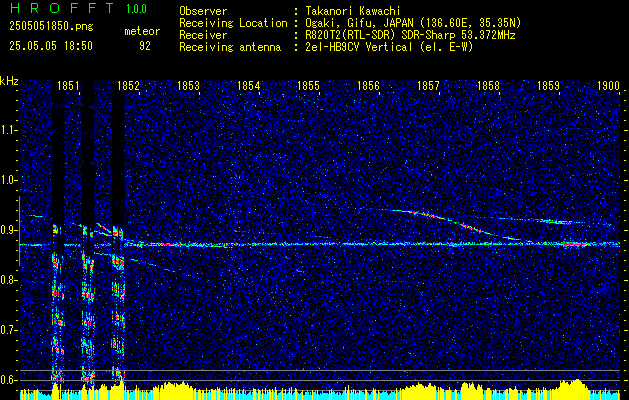Click time marker 1853

pos(189,86)
